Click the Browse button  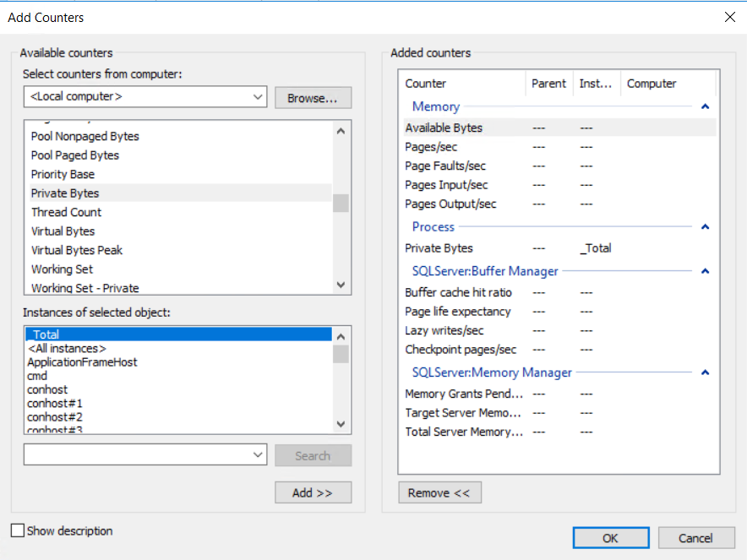313,98
